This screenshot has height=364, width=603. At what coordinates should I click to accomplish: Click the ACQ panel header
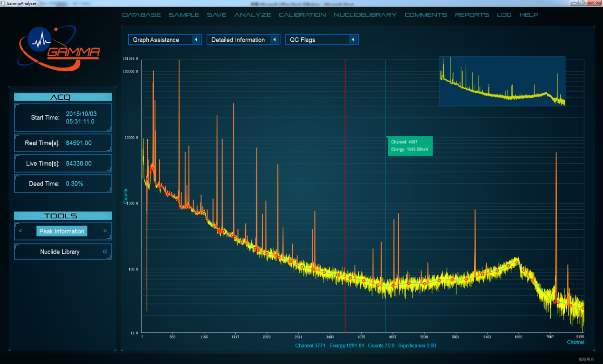pyautogui.click(x=63, y=97)
